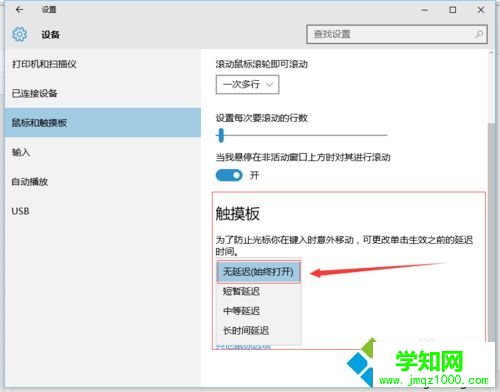Screen dimensions: 500x392
Task: Click the Settings gear icon
Action: (19, 34)
